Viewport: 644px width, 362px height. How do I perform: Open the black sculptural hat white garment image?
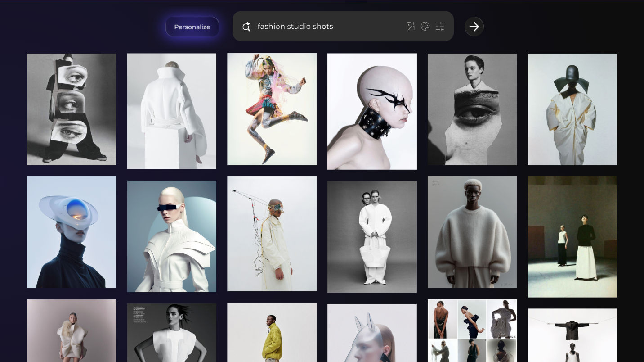pyautogui.click(x=572, y=109)
